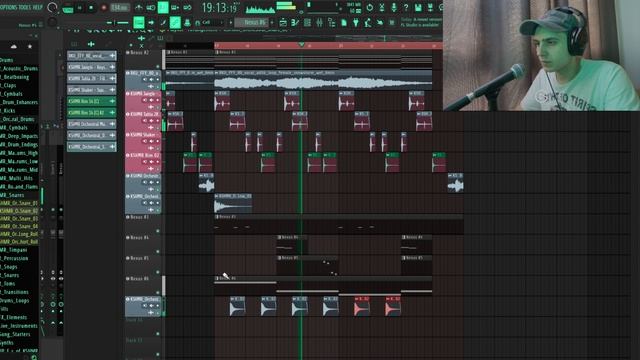Mute the Brass #2 track

point(158,66)
